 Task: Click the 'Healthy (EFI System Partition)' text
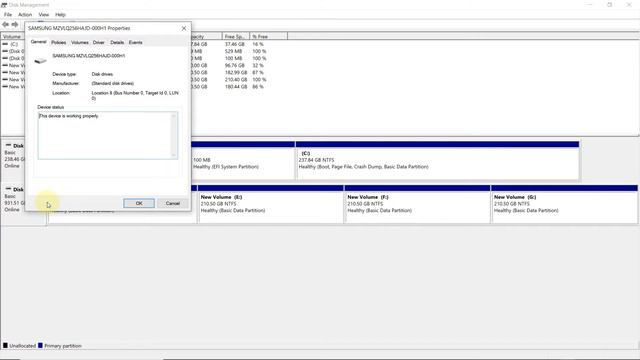click(226, 167)
